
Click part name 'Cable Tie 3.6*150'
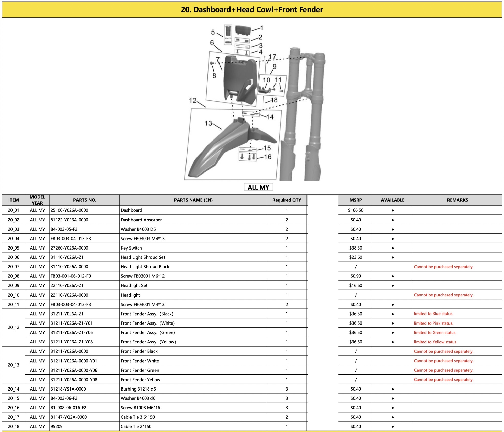click(138, 417)
